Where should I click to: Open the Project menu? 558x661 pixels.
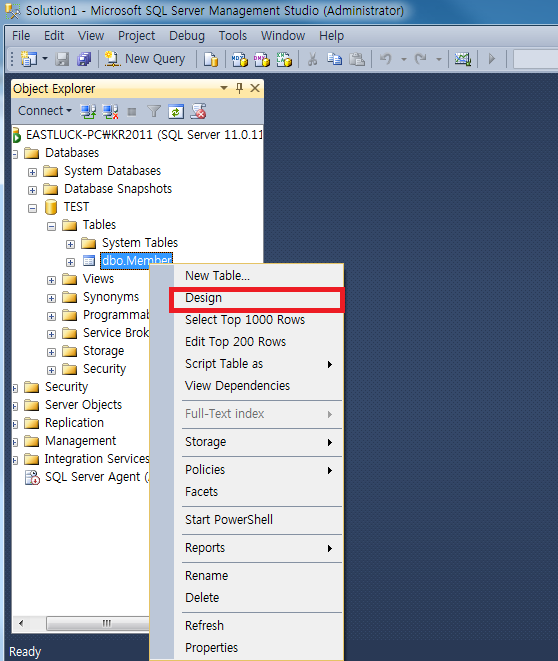[x=137, y=36]
